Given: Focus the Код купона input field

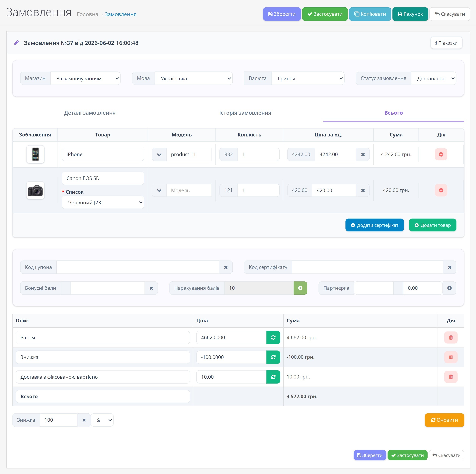Looking at the screenshot, I should pyautogui.click(x=138, y=267).
